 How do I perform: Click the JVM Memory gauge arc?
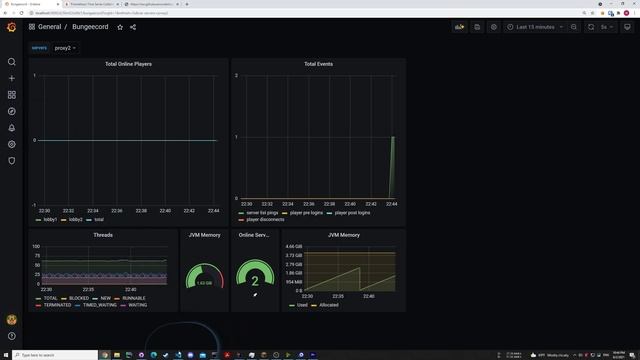[204, 276]
